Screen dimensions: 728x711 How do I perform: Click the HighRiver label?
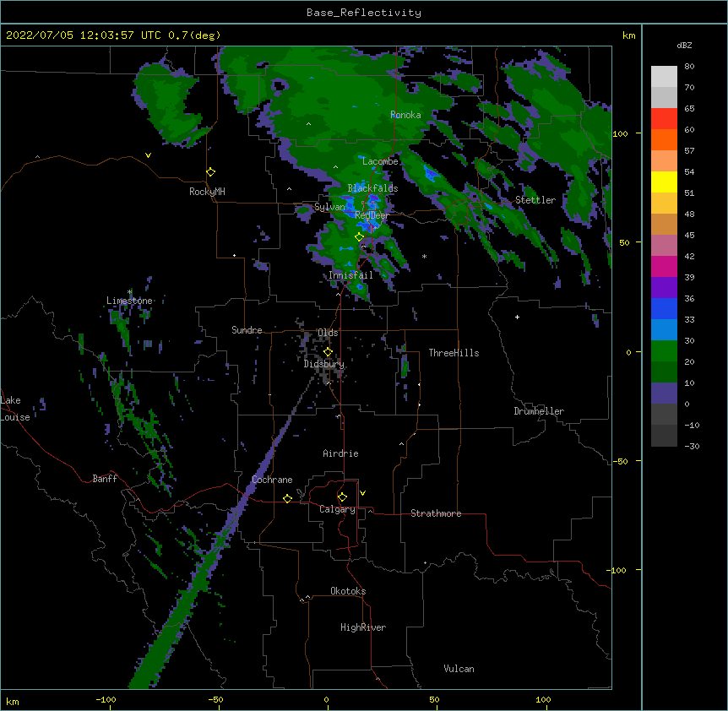point(363,627)
